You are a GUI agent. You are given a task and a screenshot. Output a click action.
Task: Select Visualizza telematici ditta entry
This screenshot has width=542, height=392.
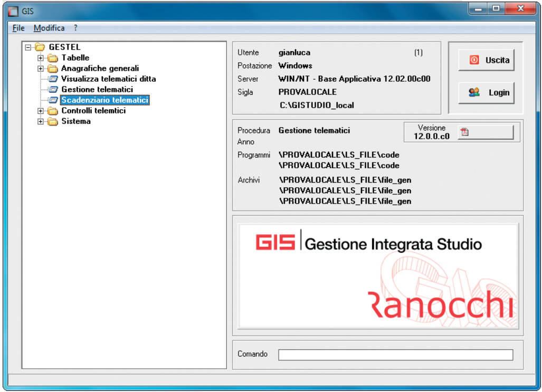click(x=109, y=79)
